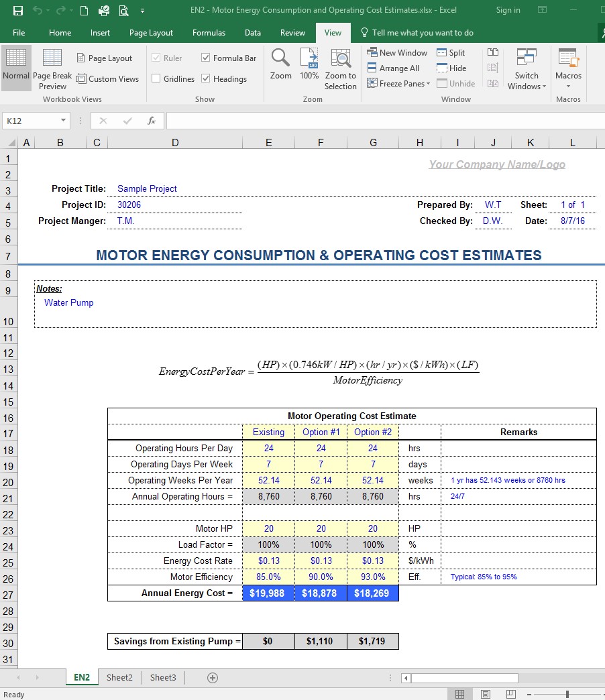Screen dimensions: 605x700
Task: Click the horizontal scrollbar thumb
Action: coord(464,678)
